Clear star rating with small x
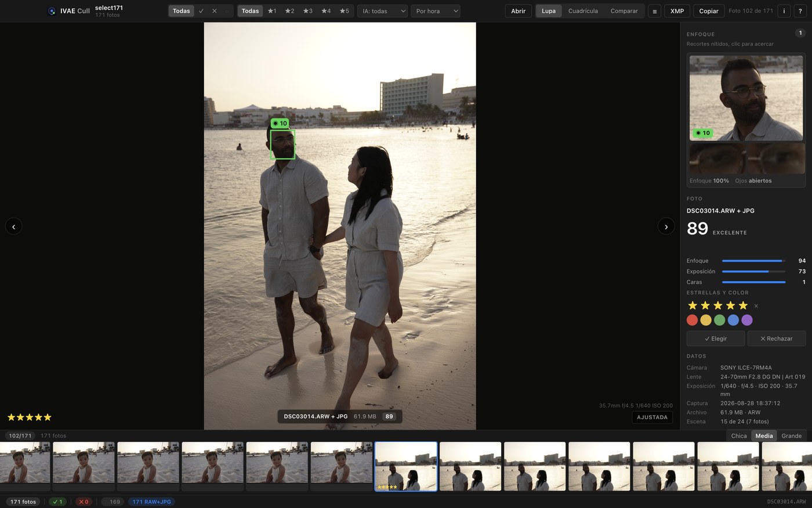Screen dimensions: 812x508 point(756,306)
